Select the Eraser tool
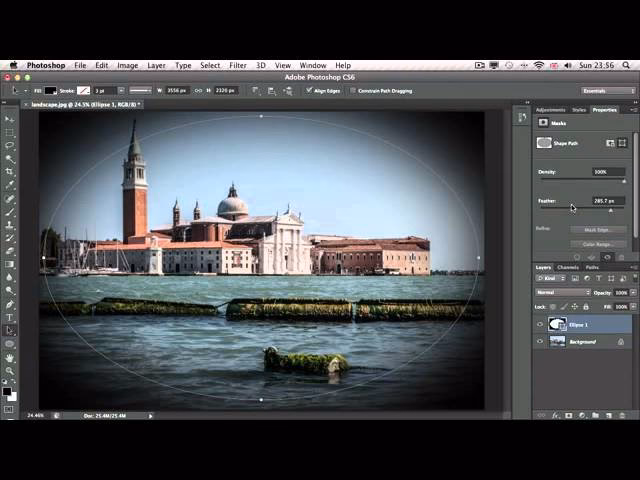Screen dimensions: 640x480 pyautogui.click(x=9, y=251)
